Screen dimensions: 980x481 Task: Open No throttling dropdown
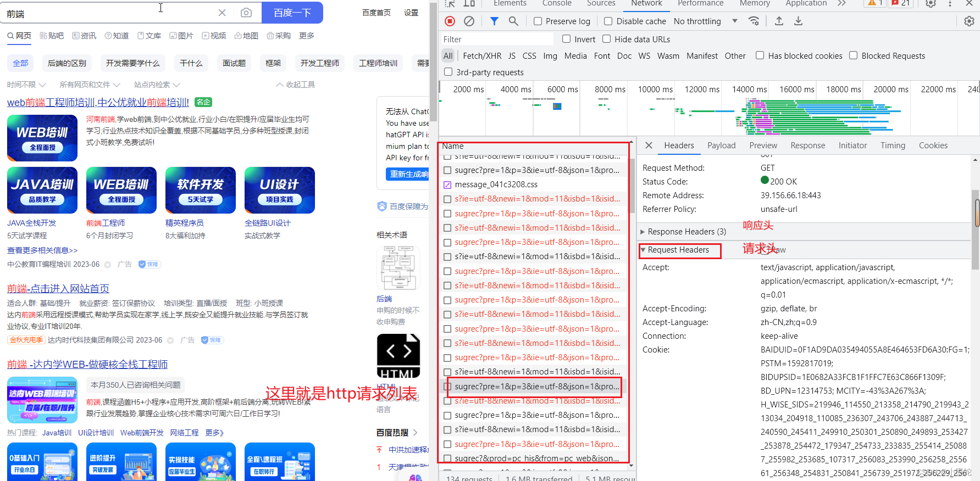(706, 21)
